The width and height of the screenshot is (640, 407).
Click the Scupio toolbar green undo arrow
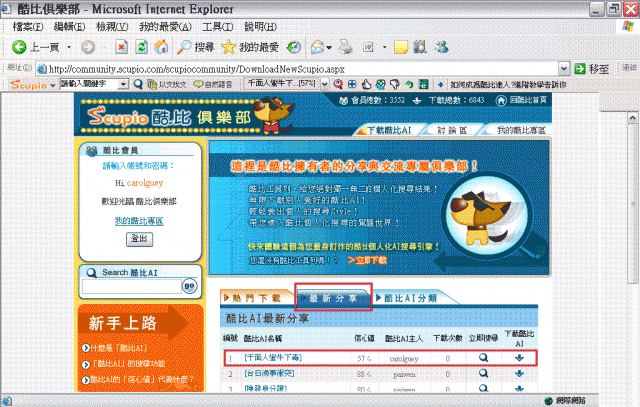pyautogui.click(x=409, y=84)
